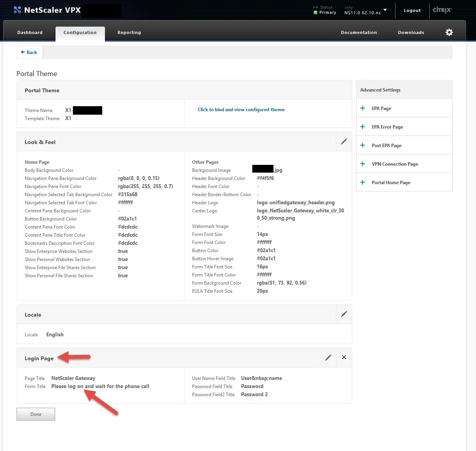Click the green HA Status indicator
476x451 pixels.
[316, 13]
